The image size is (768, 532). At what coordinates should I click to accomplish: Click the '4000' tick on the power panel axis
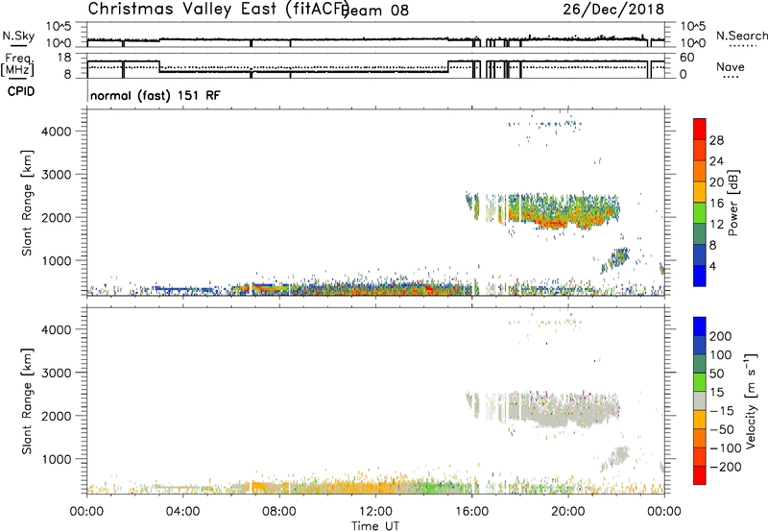tap(57, 132)
